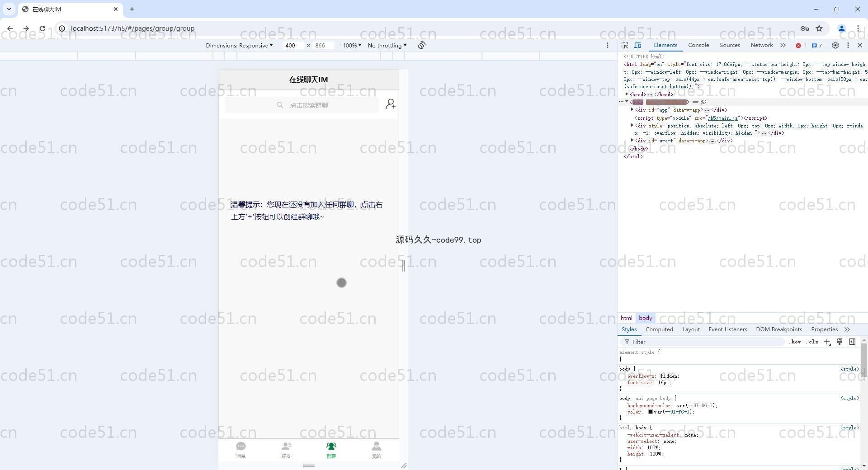This screenshot has height=470, width=868.
Task: Add a new style rule
Action: coord(827,342)
